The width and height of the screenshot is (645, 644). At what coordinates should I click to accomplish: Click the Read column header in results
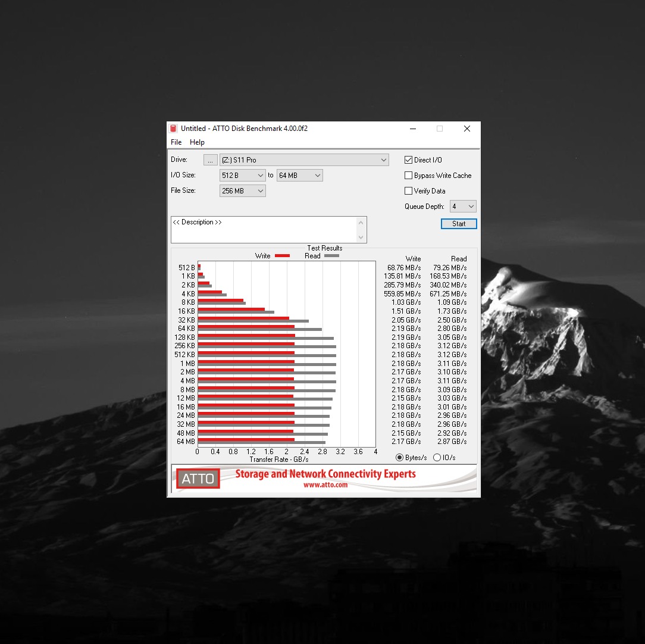(x=459, y=259)
